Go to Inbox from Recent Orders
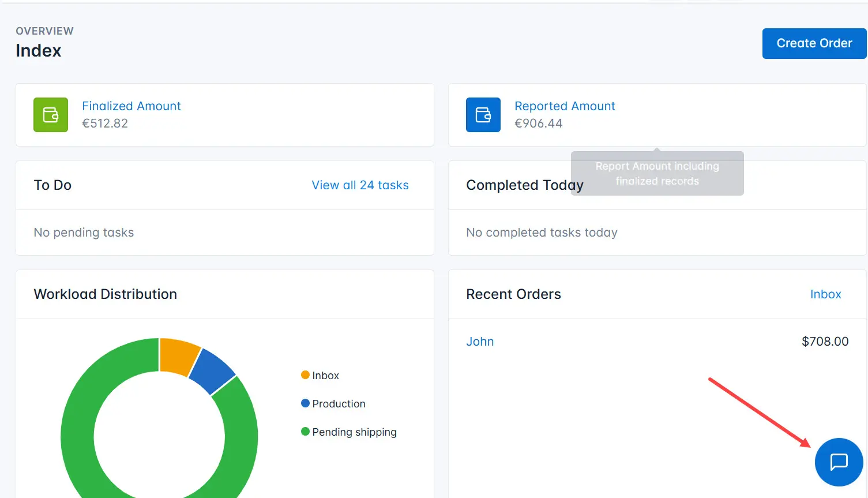 825,294
